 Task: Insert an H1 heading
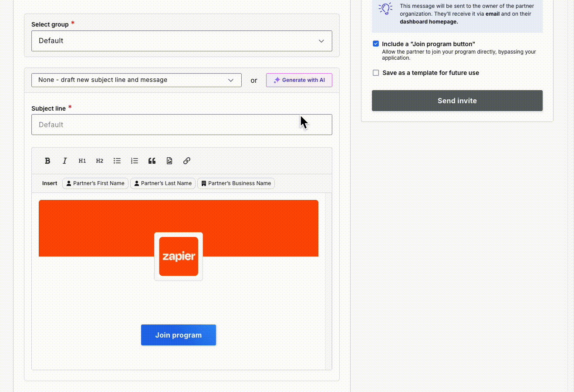(82, 161)
